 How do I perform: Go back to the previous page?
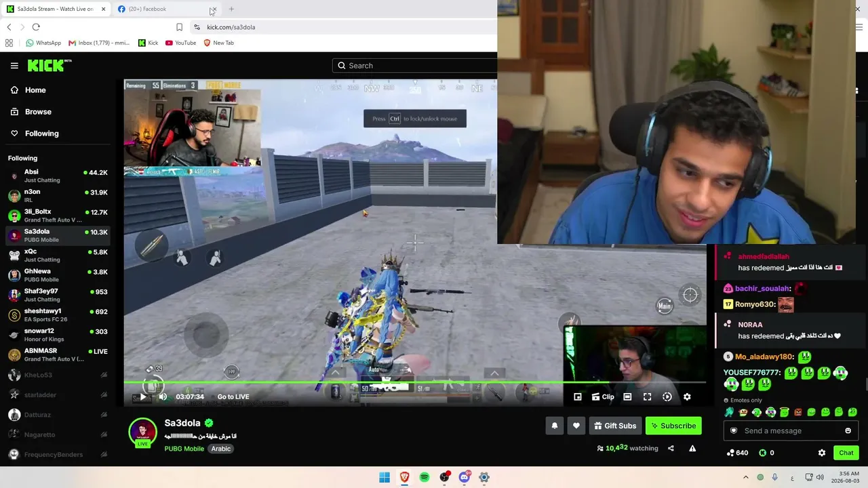[9, 27]
